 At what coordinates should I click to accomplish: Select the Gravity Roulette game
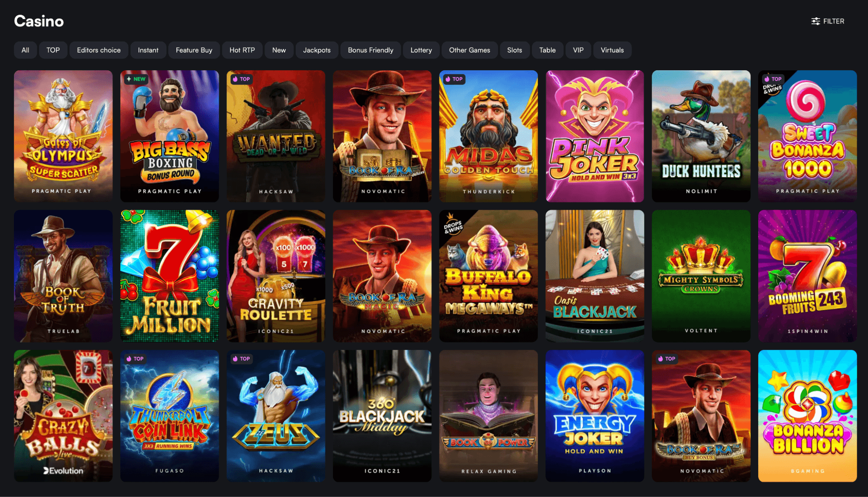pyautogui.click(x=276, y=276)
